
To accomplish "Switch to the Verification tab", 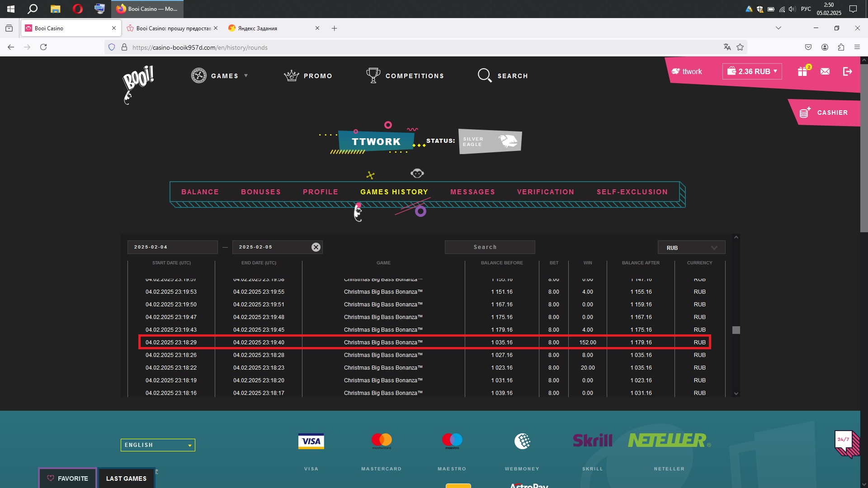I will [546, 192].
